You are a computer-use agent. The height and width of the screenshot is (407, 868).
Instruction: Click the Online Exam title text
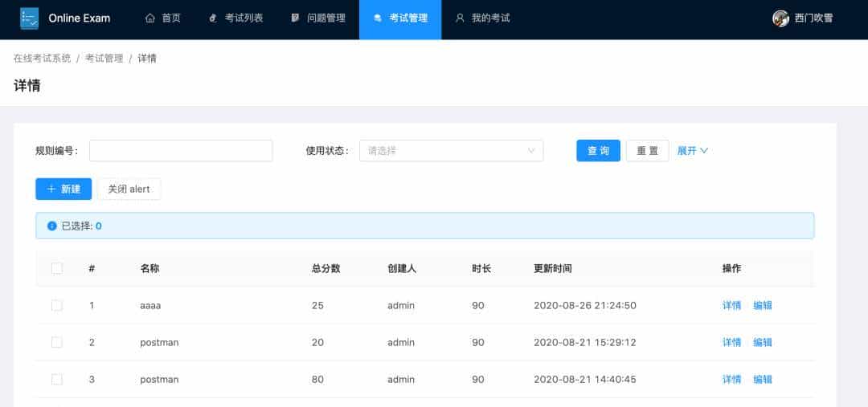[x=79, y=18]
